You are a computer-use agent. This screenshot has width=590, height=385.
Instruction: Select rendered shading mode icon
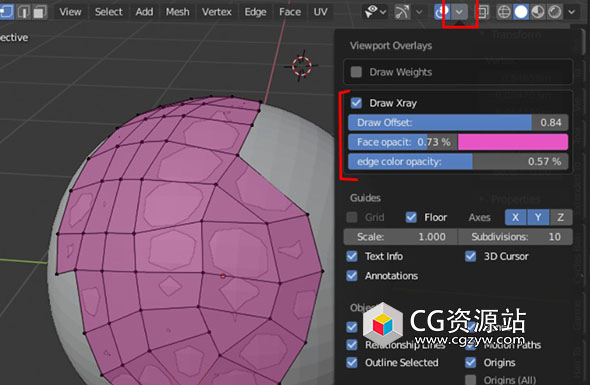[554, 12]
